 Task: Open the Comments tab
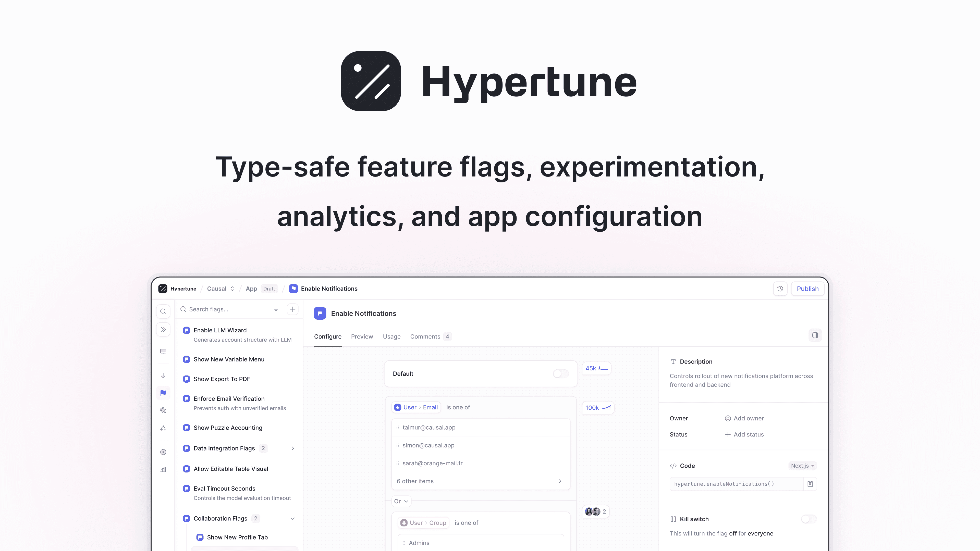click(x=425, y=336)
